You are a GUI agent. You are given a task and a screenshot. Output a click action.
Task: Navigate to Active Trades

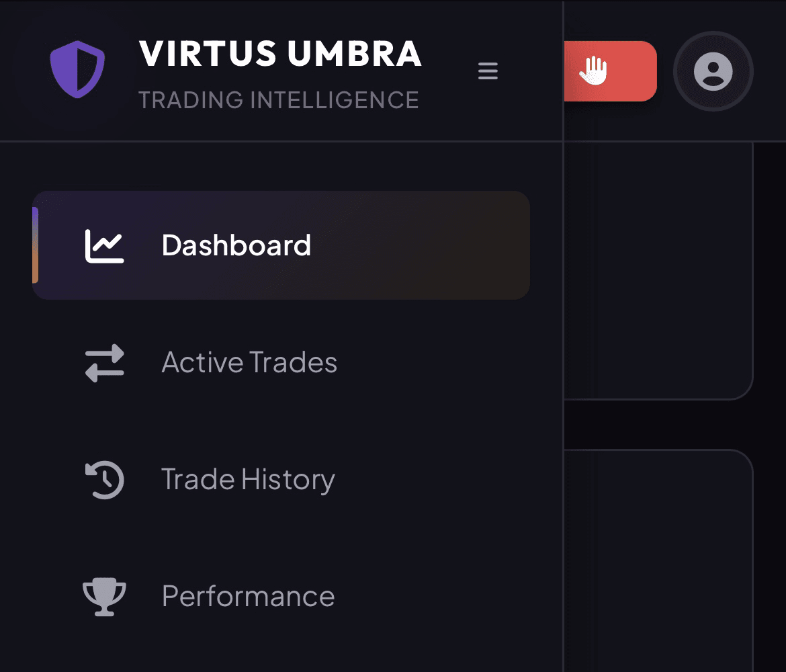pyautogui.click(x=249, y=362)
